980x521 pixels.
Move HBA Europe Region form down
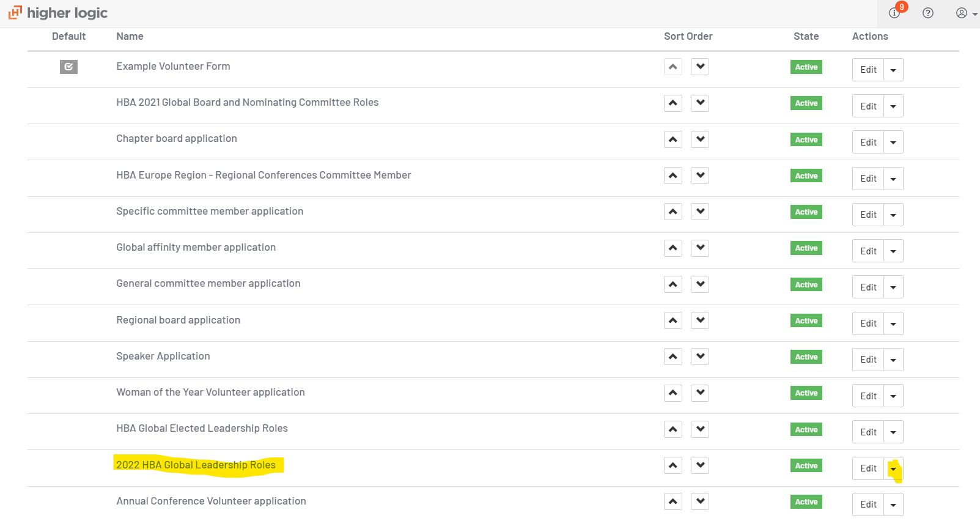coord(700,176)
